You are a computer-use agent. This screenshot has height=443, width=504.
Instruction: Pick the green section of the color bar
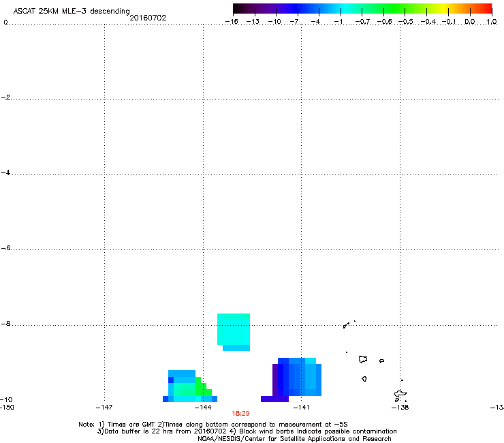click(x=395, y=8)
